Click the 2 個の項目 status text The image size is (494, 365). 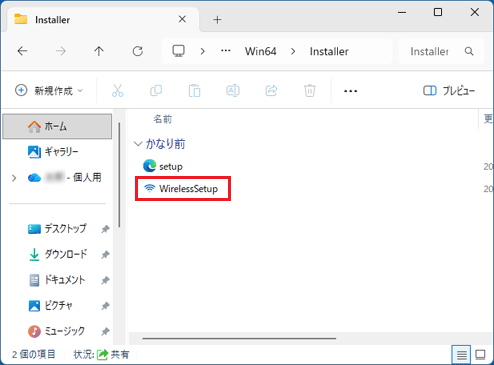click(34, 354)
